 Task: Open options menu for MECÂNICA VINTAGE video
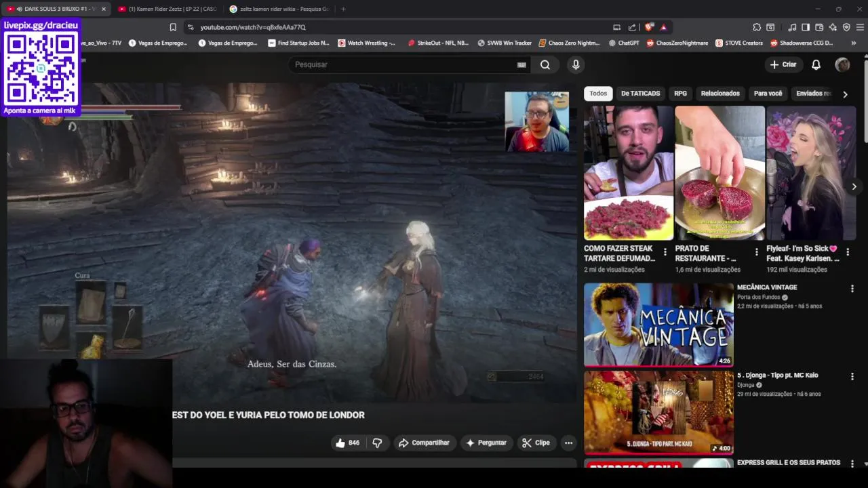click(852, 289)
